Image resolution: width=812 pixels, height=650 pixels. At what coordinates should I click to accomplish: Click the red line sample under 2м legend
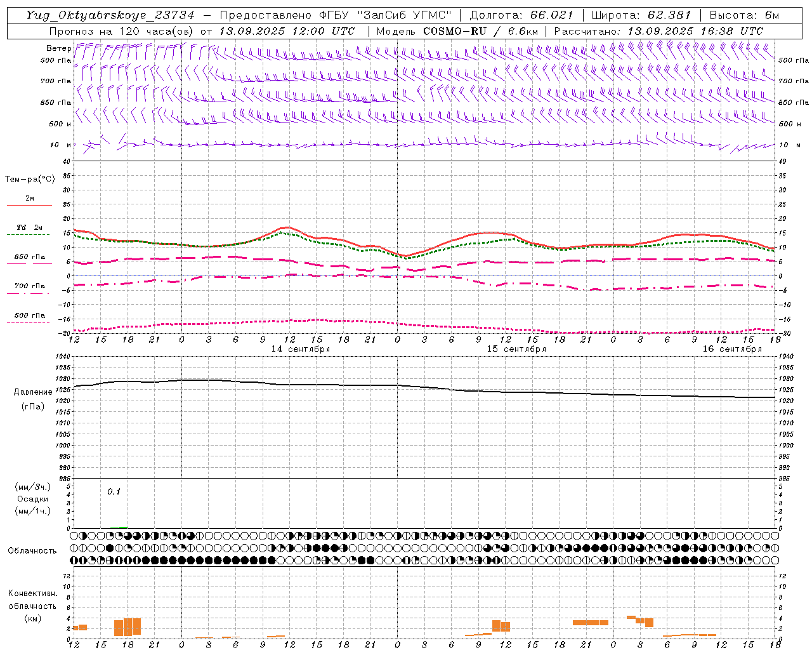29,206
